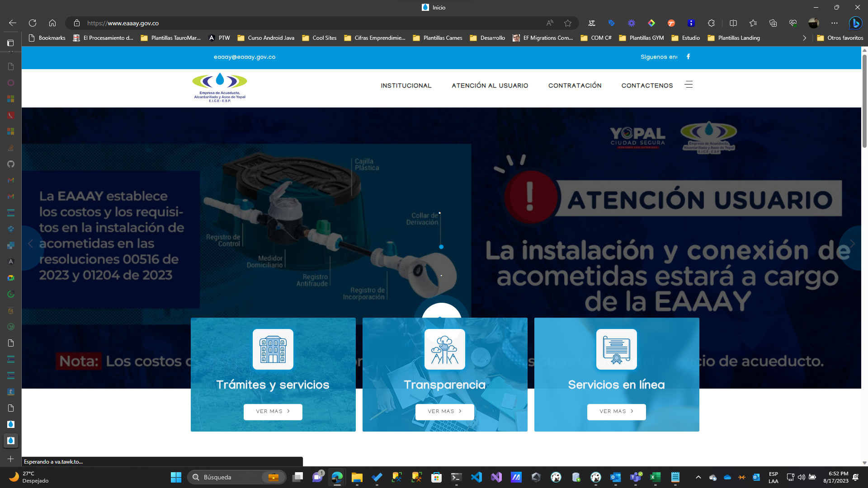Open the GitHub tab in the sidebar
The width and height of the screenshot is (868, 488).
[11, 164]
